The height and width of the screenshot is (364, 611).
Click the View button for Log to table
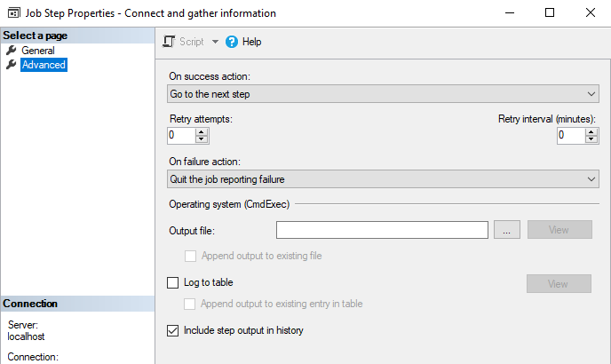559,284
